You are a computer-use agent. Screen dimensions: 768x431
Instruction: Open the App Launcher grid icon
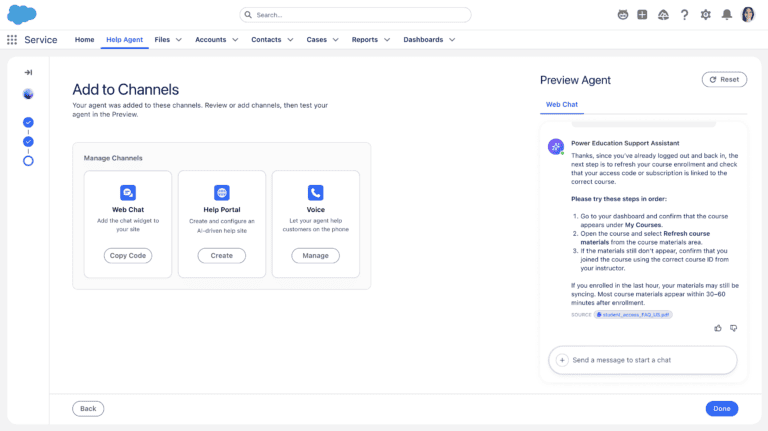tap(12, 40)
